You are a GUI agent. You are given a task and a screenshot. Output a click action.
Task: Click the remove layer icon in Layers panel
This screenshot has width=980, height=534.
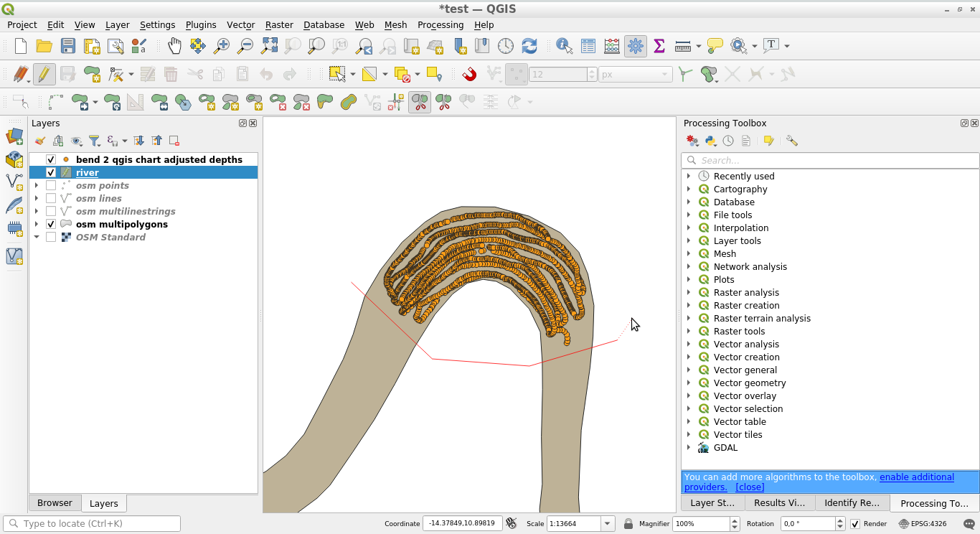click(174, 141)
